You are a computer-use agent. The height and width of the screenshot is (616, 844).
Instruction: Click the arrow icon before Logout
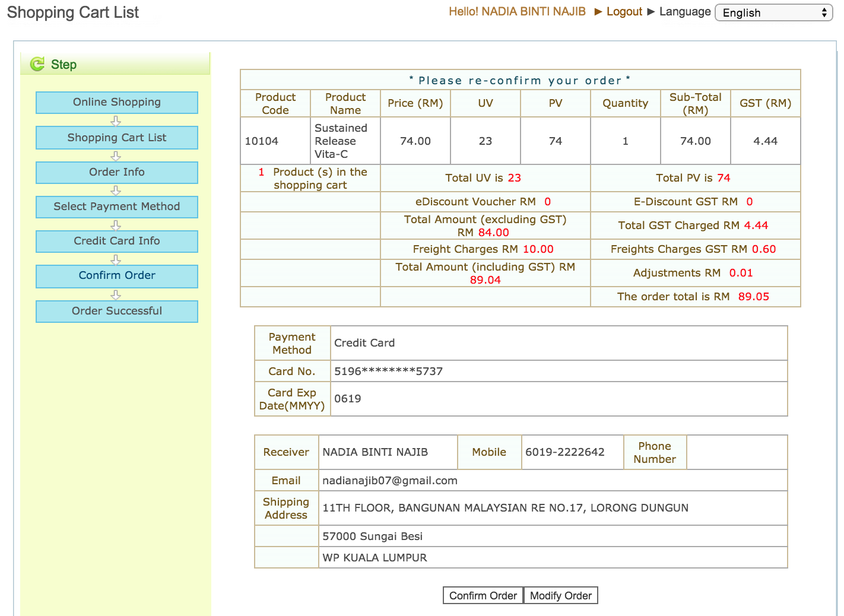[x=598, y=12]
